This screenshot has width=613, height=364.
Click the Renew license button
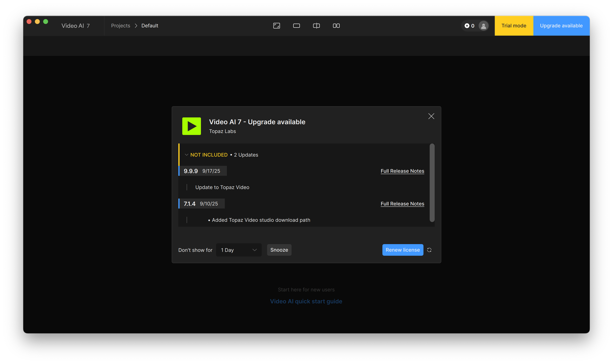pos(403,250)
